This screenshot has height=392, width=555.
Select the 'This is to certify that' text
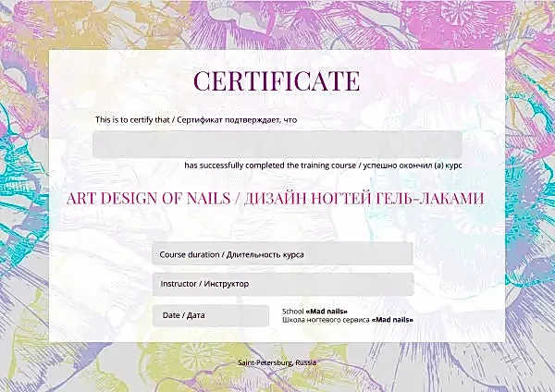pyautogui.click(x=133, y=120)
